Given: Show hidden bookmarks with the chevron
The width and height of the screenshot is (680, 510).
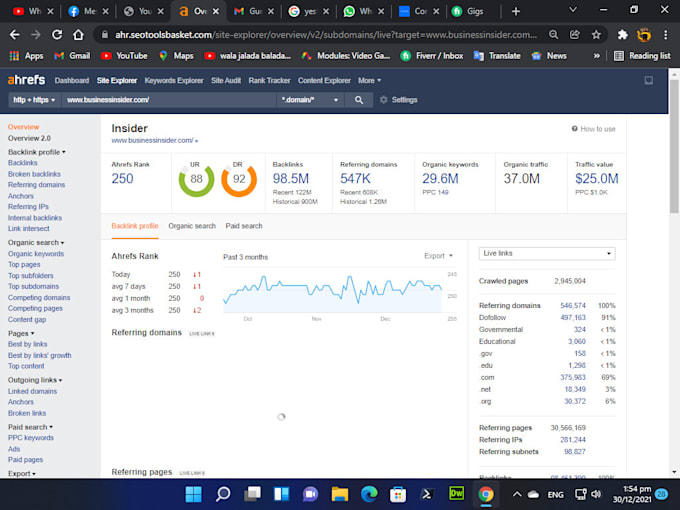Looking at the screenshot, I should click(x=597, y=56).
